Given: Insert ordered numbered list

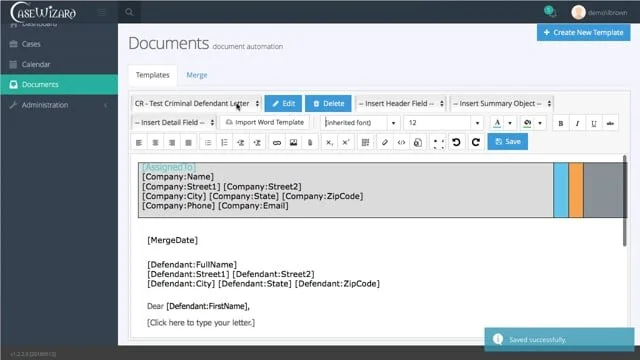Looking at the screenshot, I should 224,142.
